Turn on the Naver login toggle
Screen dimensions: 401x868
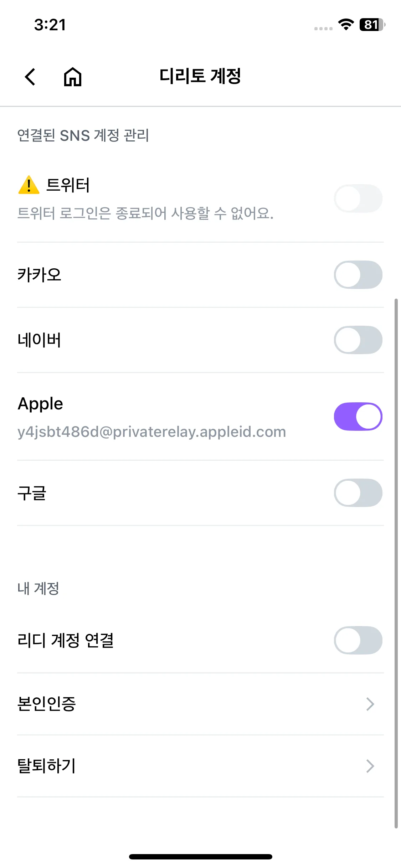click(x=358, y=340)
